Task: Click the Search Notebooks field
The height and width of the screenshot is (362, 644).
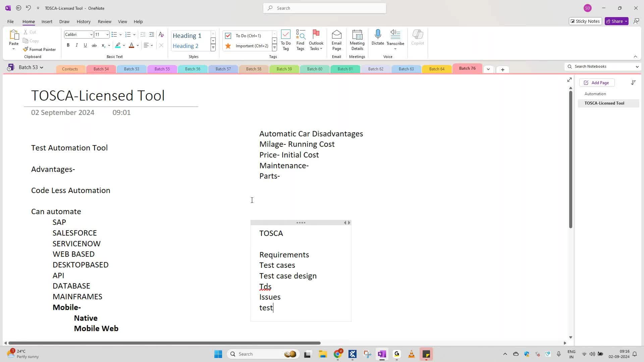Action: point(603,66)
